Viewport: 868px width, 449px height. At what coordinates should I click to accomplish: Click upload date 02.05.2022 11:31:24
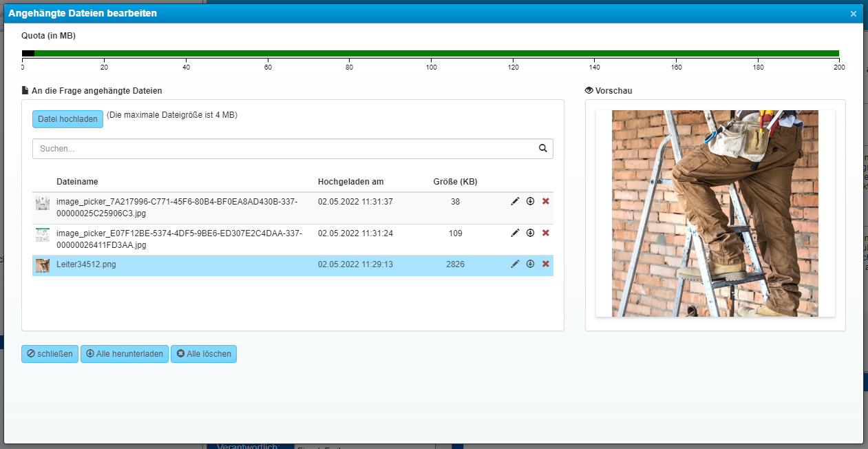355,233
